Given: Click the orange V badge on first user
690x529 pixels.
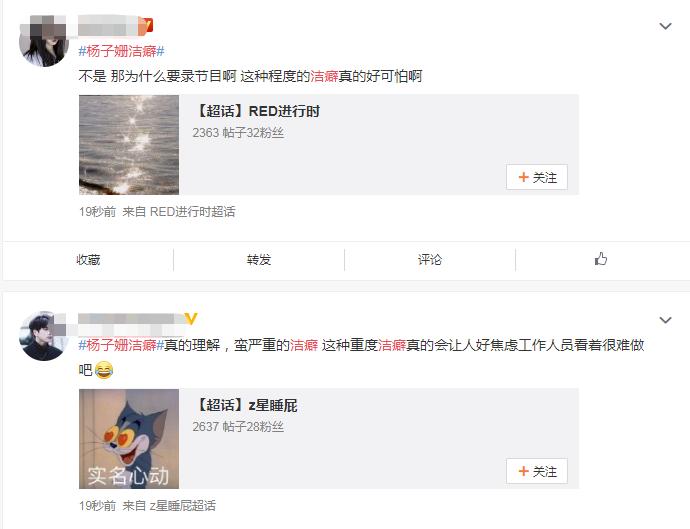Looking at the screenshot, I should (146, 26).
